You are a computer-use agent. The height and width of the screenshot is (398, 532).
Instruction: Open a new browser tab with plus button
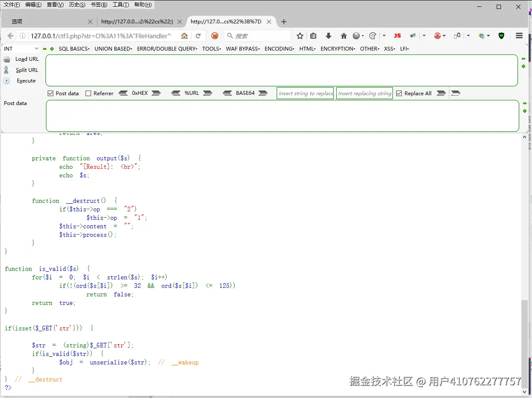click(283, 21)
